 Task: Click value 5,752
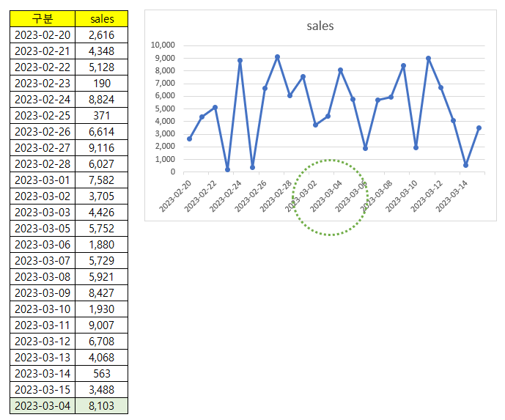(101, 228)
